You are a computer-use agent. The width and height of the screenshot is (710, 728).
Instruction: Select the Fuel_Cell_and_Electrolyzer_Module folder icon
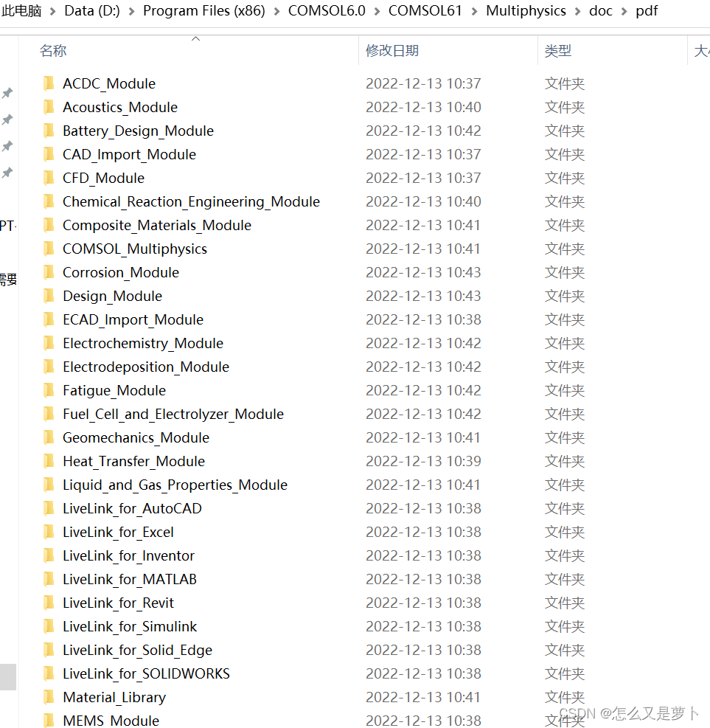click(x=49, y=414)
